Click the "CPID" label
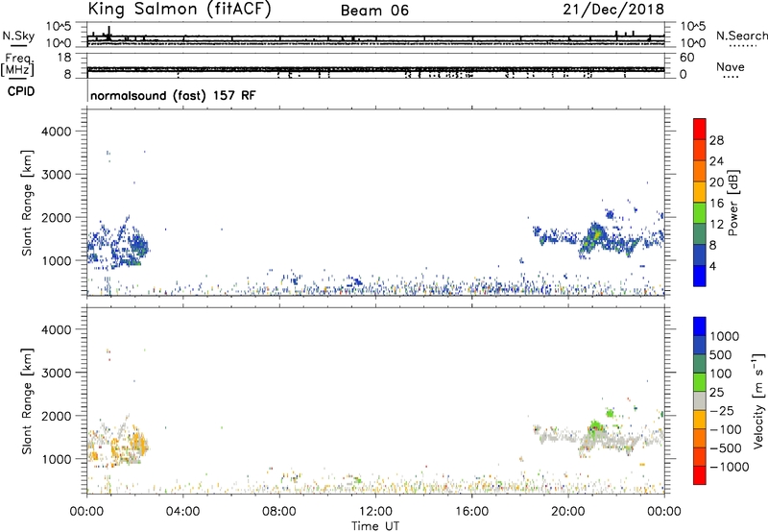This screenshot has height=532, width=768. click(21, 91)
